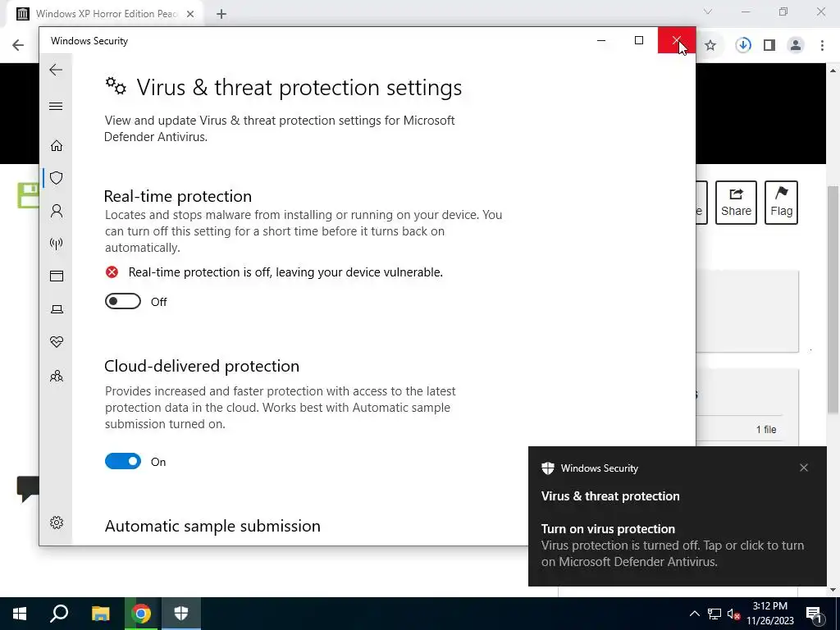The image size is (840, 630).
Task: Open the Windows Start menu
Action: click(20, 614)
